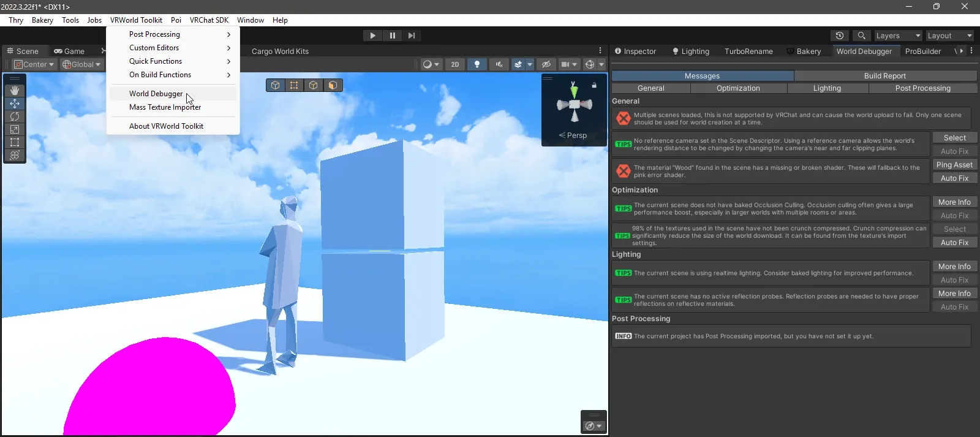Open the draw mode shading dropdown
Viewport: 980px width, 437px height.
[431, 64]
